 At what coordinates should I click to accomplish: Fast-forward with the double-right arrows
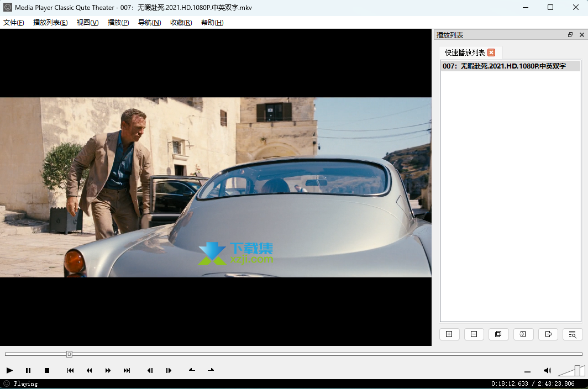click(108, 370)
